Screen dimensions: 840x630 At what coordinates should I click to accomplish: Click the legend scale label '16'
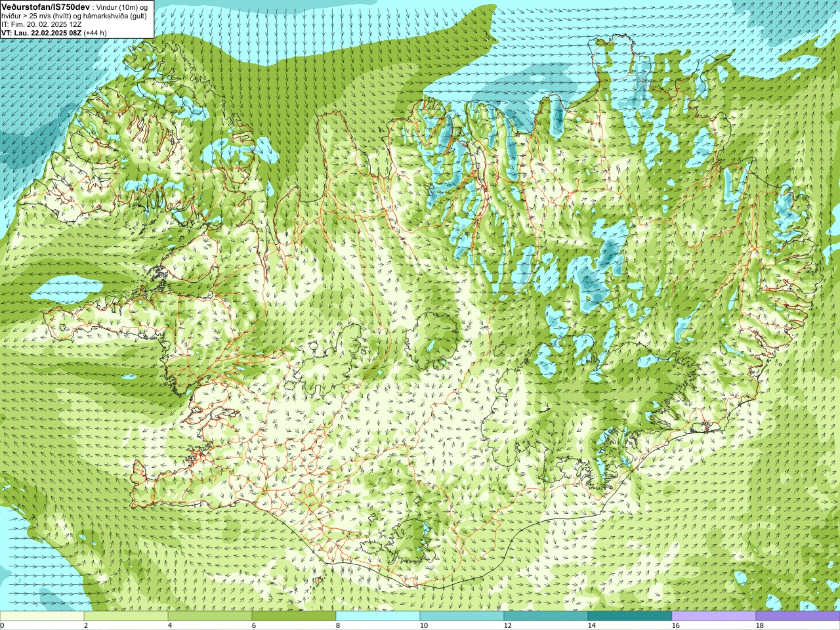pos(675,626)
